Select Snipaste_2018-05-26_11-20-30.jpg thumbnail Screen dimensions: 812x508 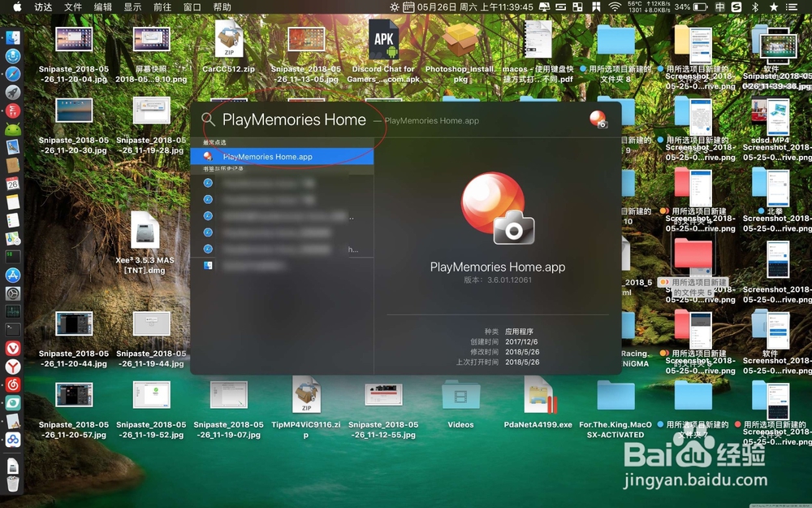[74, 110]
